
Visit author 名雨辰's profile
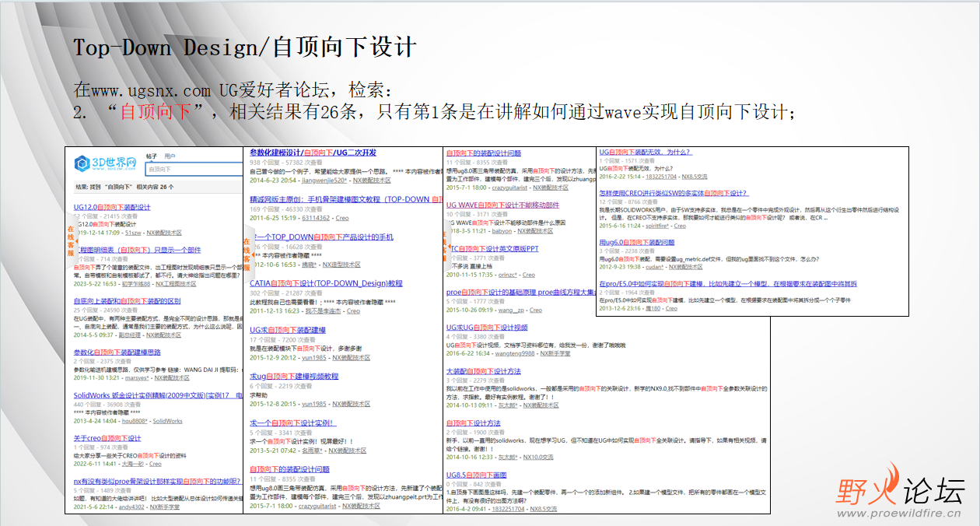tap(311, 451)
